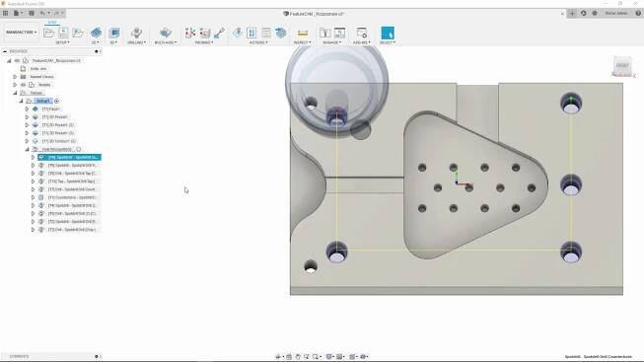Toggle visibility eye of FeatureCAM root component
Screen dimensions: 644x362
17,60
